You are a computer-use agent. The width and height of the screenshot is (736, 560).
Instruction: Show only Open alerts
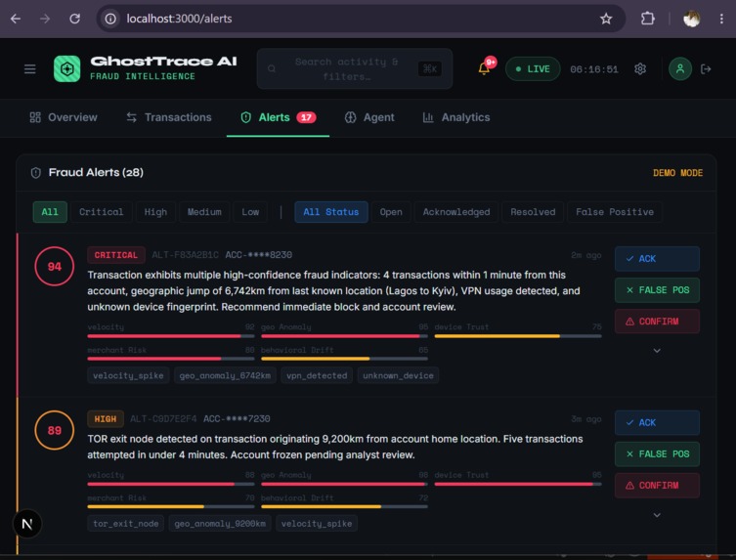point(391,212)
